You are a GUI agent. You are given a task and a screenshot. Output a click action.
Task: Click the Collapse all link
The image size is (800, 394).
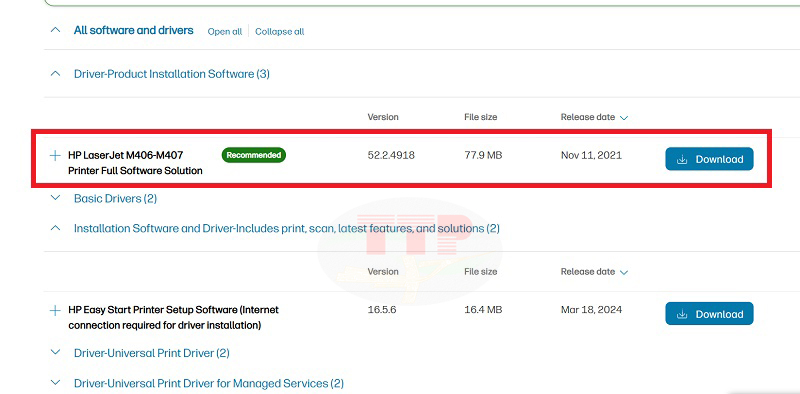point(280,32)
